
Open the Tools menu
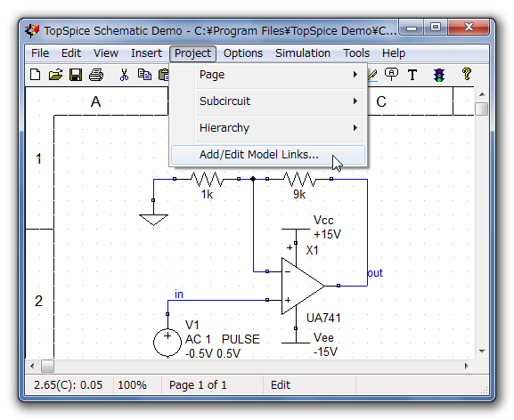356,53
